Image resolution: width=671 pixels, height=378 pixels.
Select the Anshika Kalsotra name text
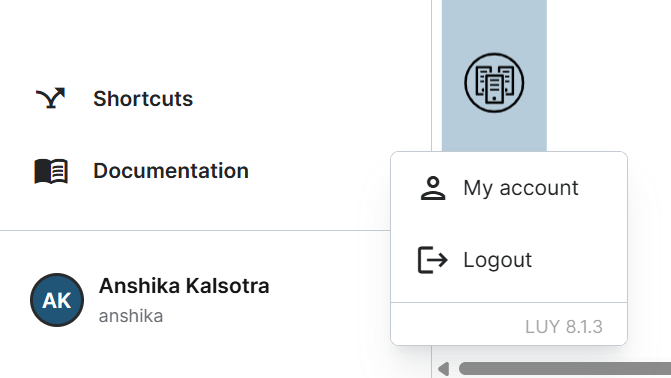pos(184,286)
